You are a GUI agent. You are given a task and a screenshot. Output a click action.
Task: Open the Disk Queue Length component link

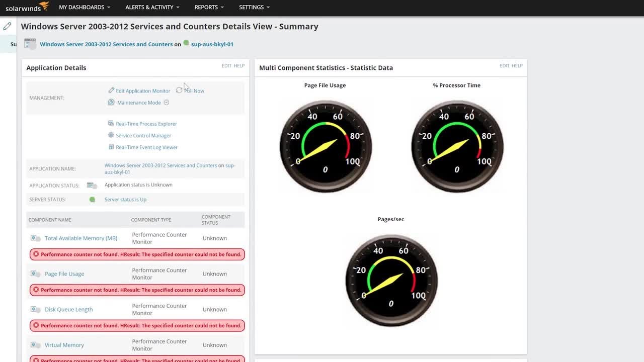pyautogui.click(x=68, y=310)
